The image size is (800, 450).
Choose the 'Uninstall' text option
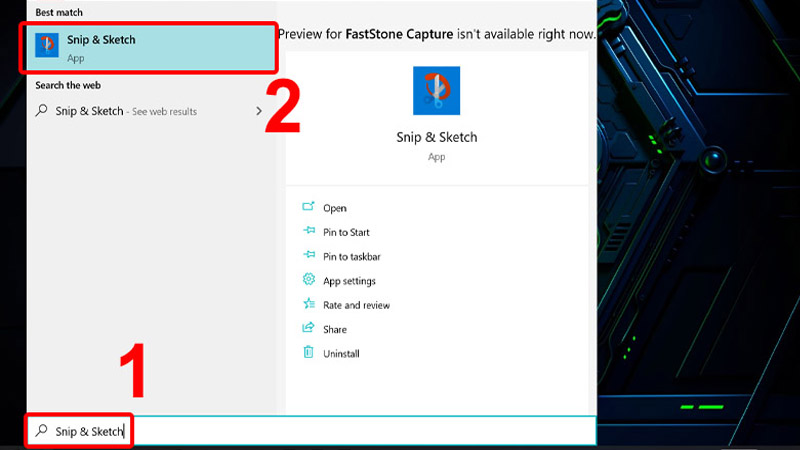[x=341, y=354]
